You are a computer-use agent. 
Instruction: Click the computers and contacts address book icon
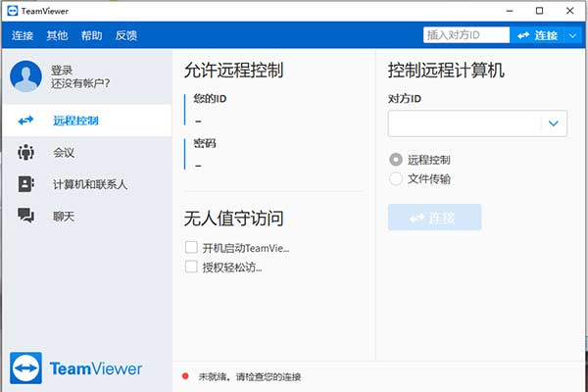click(25, 184)
